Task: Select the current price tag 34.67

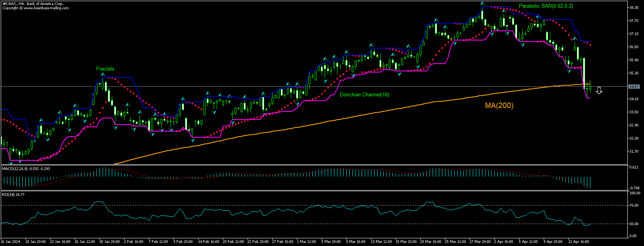Action: (634, 87)
